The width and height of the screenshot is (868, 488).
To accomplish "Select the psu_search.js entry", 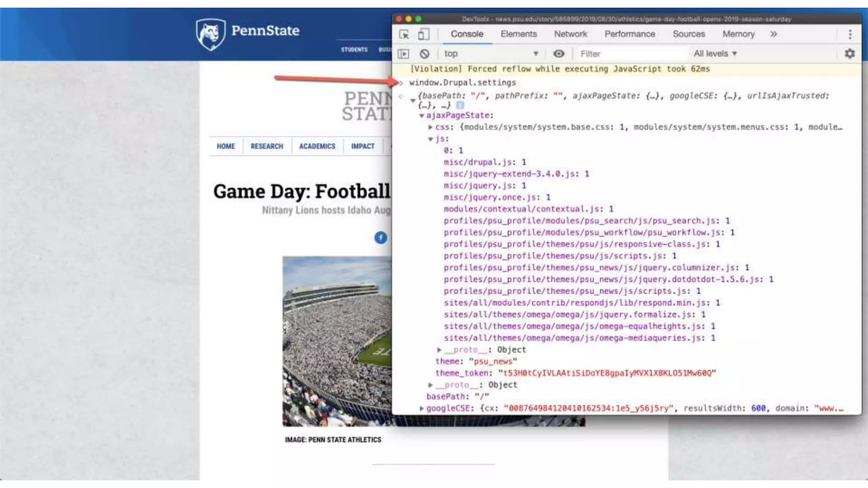I will [x=587, y=221].
